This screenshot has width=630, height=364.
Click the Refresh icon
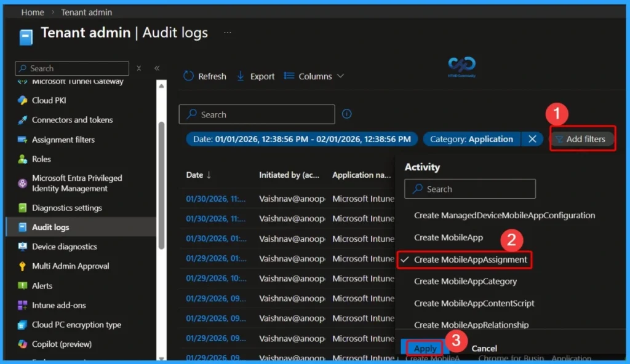[188, 76]
